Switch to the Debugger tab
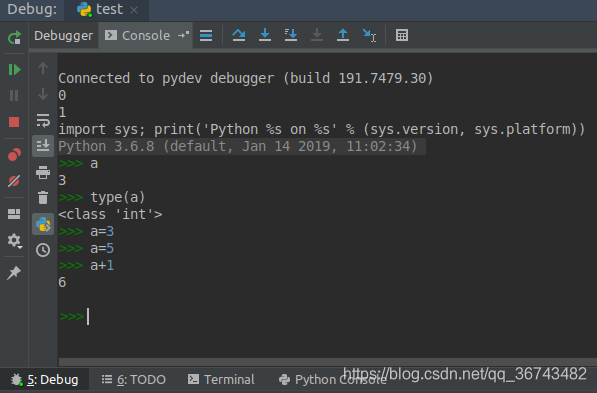 [x=63, y=36]
